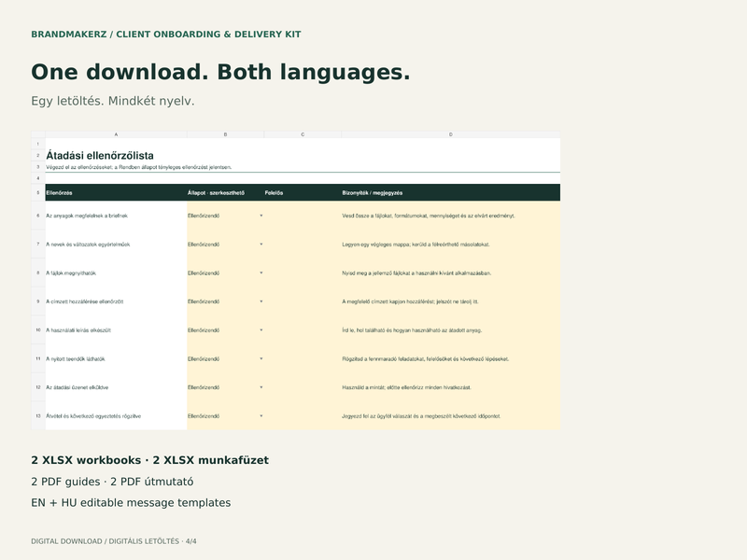Click heading 'One download. Both languages.'
The width and height of the screenshot is (747, 560).
pyautogui.click(x=220, y=73)
